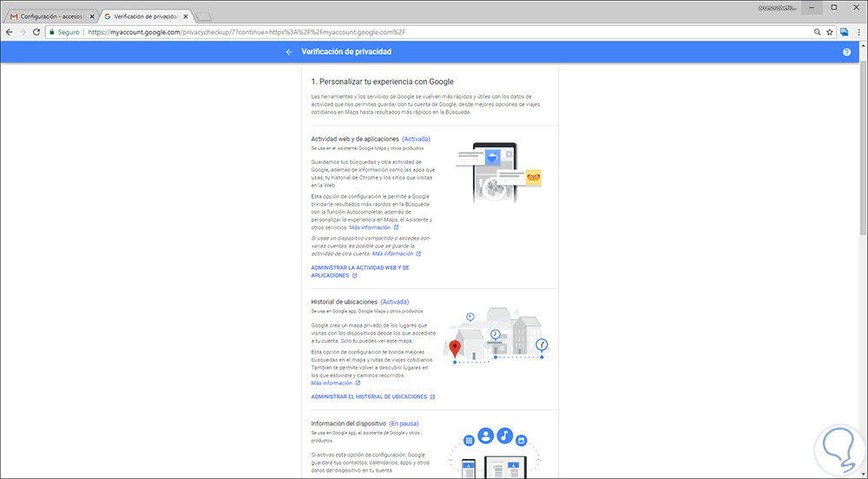868x479 pixels.
Task: Click the phone illustration for web activity
Action: 498,173
